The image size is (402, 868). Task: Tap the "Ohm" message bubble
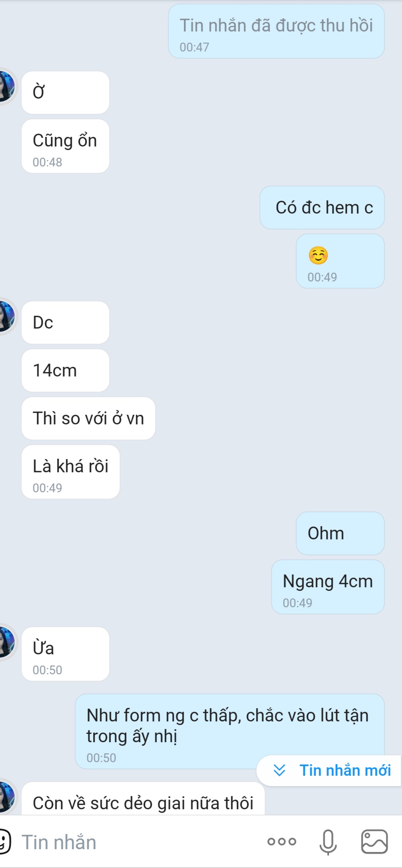340,533
